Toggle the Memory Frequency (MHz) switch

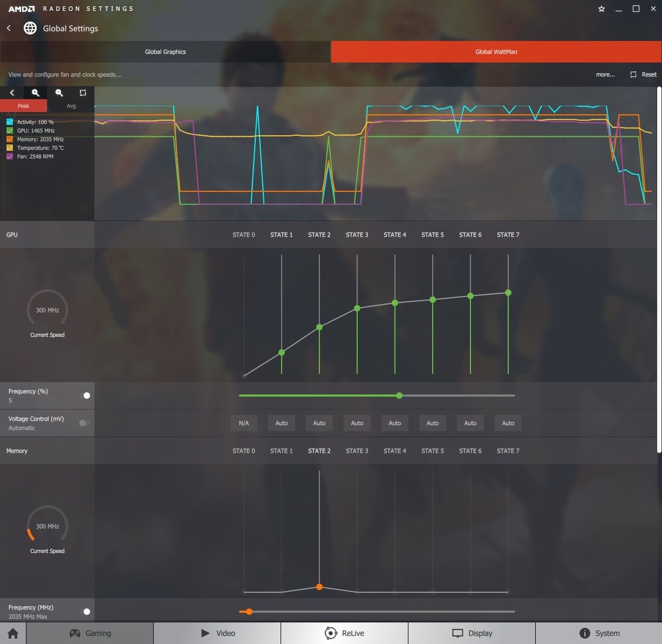point(85,612)
